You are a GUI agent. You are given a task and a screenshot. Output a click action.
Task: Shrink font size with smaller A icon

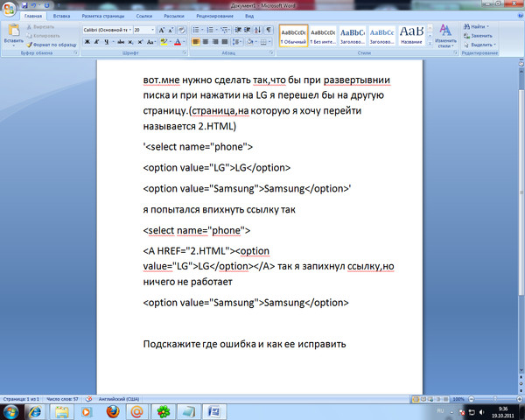[x=171, y=30]
